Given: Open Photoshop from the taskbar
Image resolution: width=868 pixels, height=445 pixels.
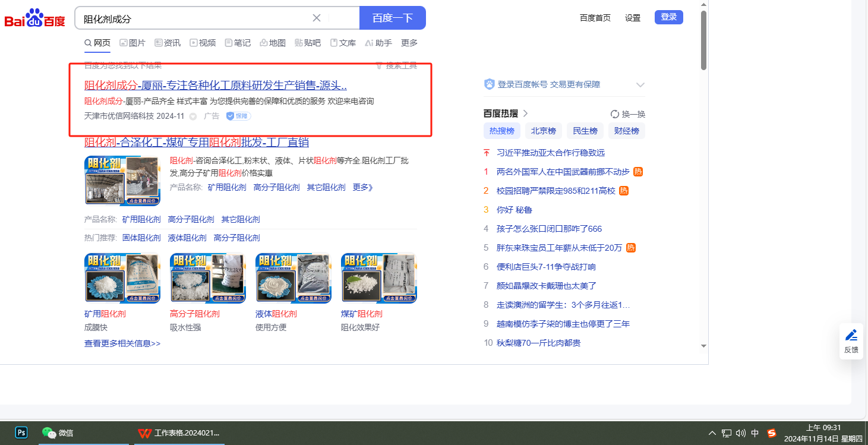Looking at the screenshot, I should click(x=21, y=433).
